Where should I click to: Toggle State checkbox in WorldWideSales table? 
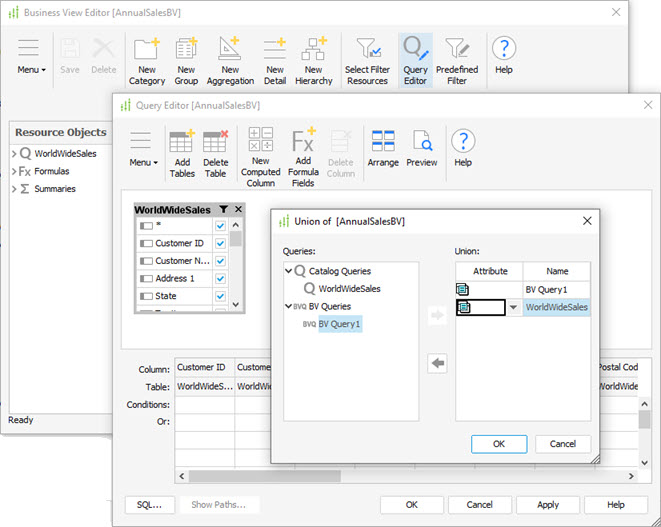click(x=220, y=296)
